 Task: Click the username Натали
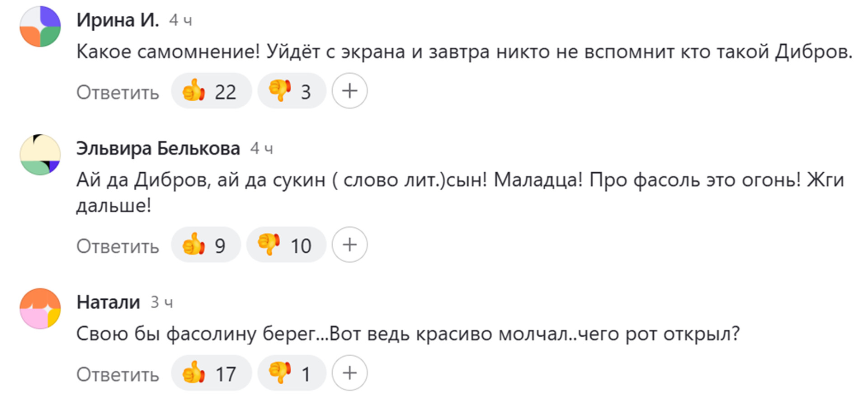tap(108, 302)
